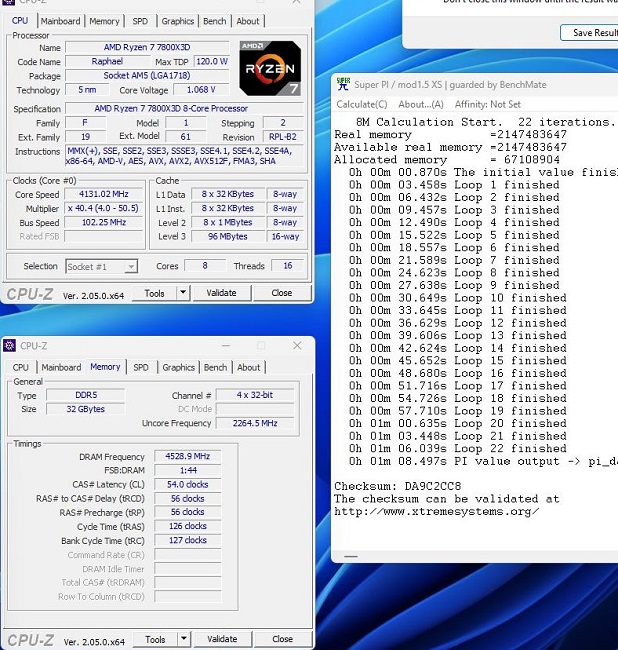Click Close button in lower CPU-Z

point(283,639)
